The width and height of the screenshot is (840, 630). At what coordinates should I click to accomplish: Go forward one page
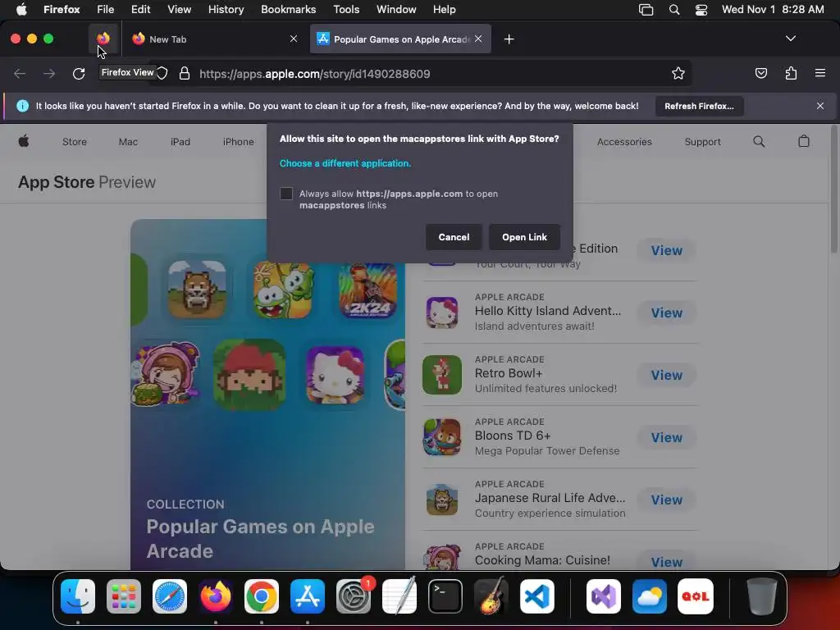[49, 73]
